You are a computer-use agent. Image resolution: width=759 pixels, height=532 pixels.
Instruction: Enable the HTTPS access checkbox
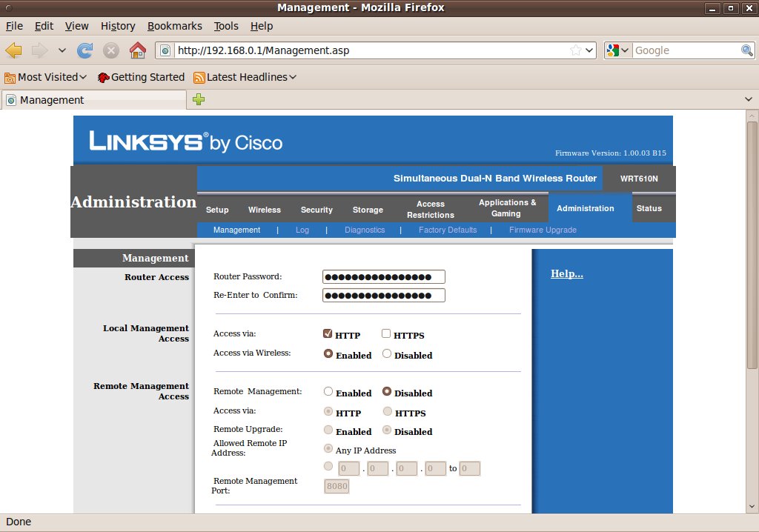(x=386, y=334)
